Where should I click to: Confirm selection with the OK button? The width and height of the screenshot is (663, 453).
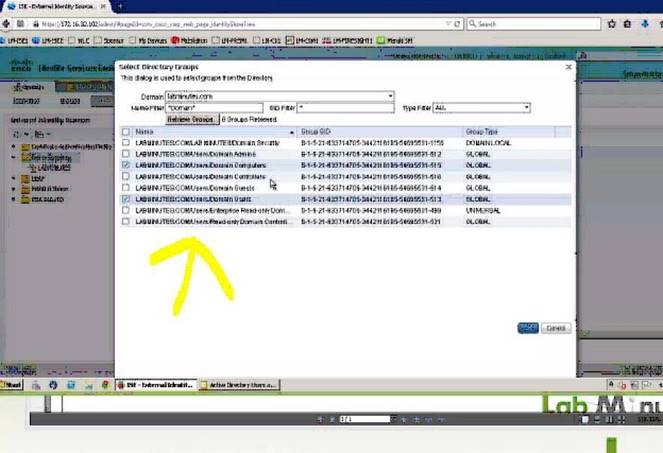click(x=528, y=328)
